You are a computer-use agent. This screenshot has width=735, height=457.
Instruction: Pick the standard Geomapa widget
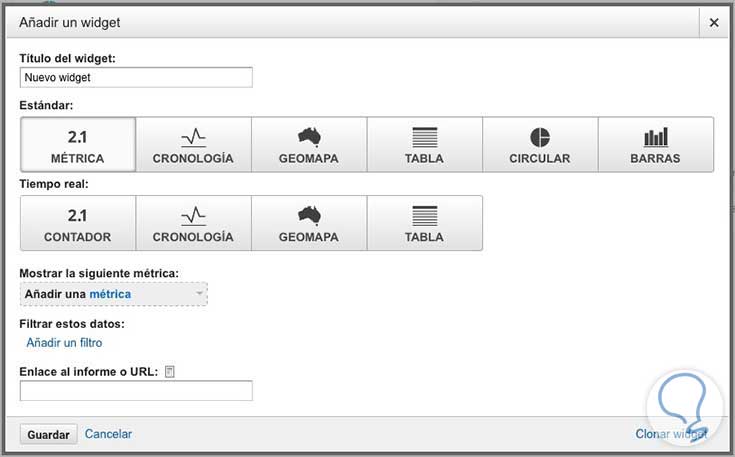[x=309, y=145]
